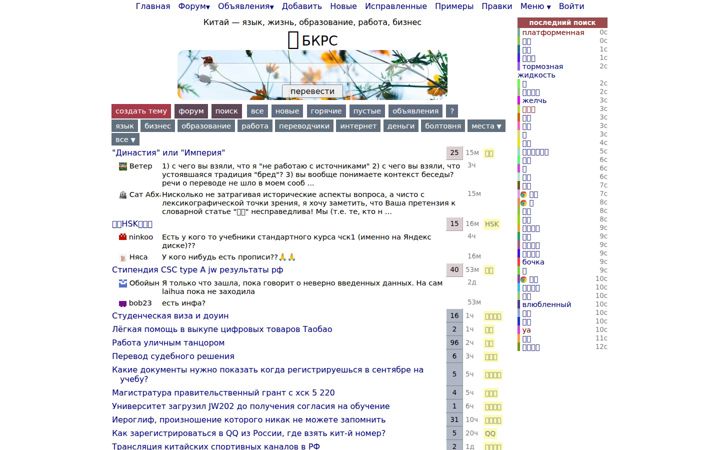Select the поиск tab button
The image size is (720, 450).
[x=226, y=111]
